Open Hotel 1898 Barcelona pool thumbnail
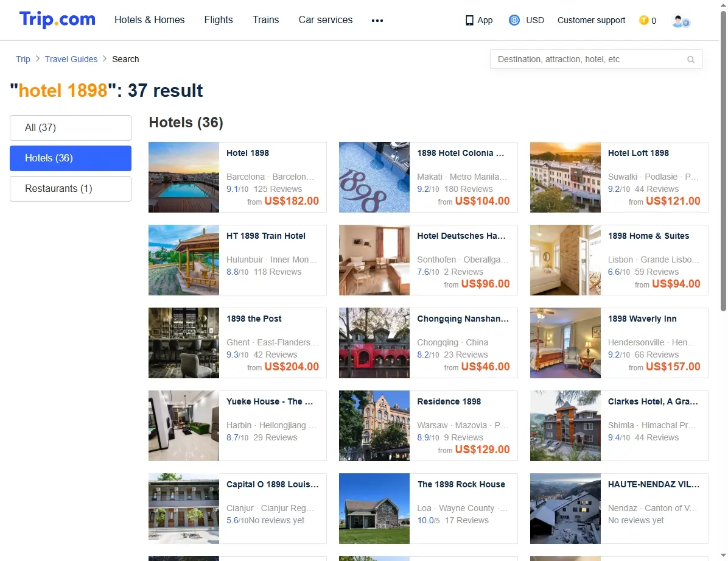This screenshot has height=561, width=728. tap(184, 177)
